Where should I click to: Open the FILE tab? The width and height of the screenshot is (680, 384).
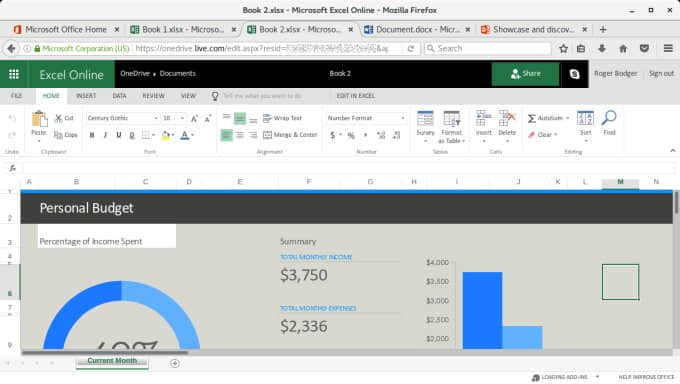point(16,96)
